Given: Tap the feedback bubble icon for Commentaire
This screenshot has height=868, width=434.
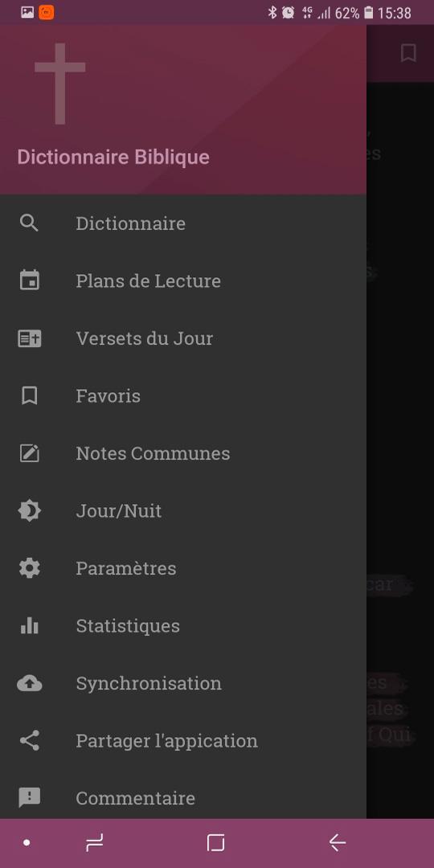Looking at the screenshot, I should click(30, 798).
